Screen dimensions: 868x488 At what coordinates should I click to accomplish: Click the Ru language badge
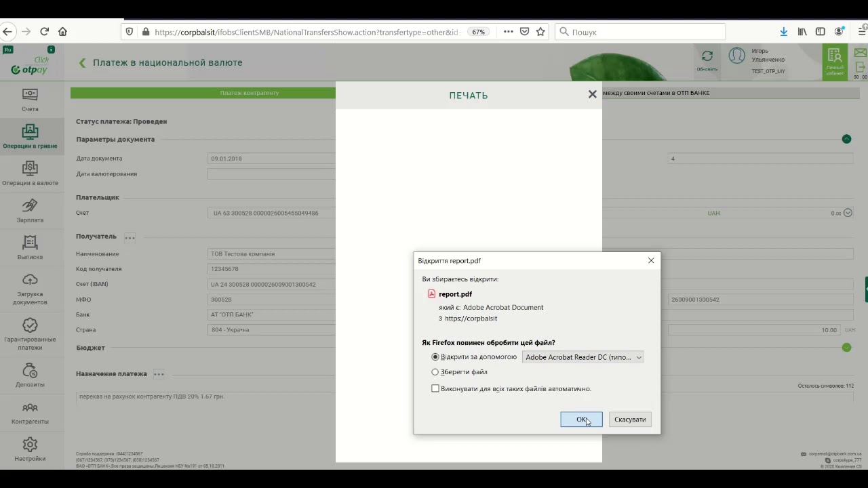(8, 49)
